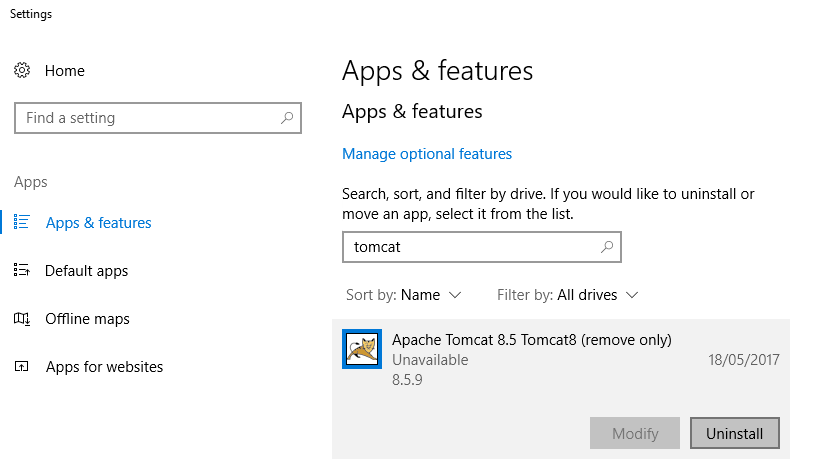Screen dimensions: 831x462
Task: Open the Sort by Name dropdown
Action: [x=404, y=295]
